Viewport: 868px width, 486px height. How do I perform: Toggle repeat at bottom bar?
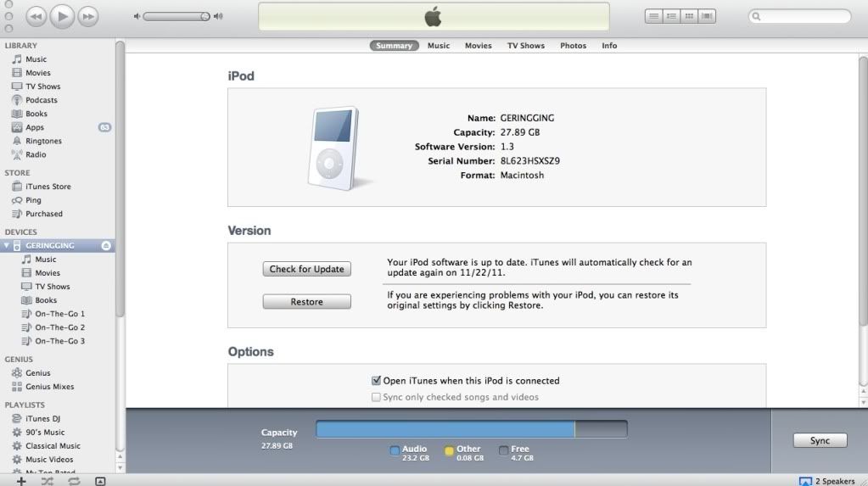click(x=74, y=481)
